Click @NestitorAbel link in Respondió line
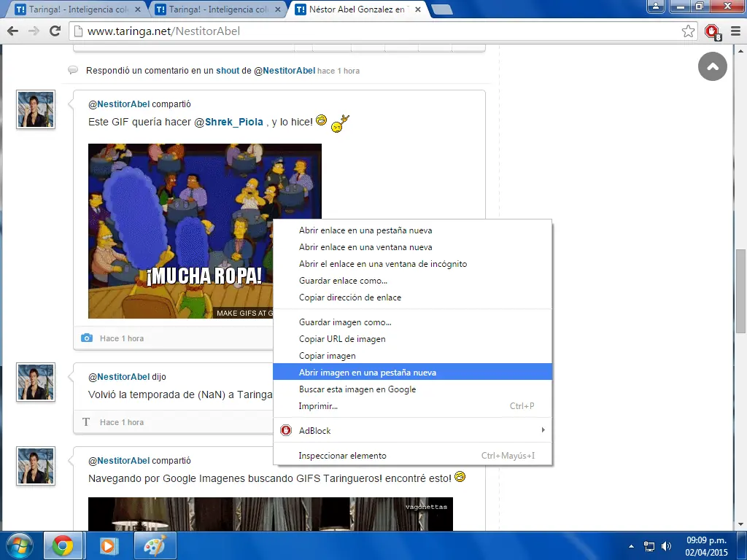 [x=285, y=71]
